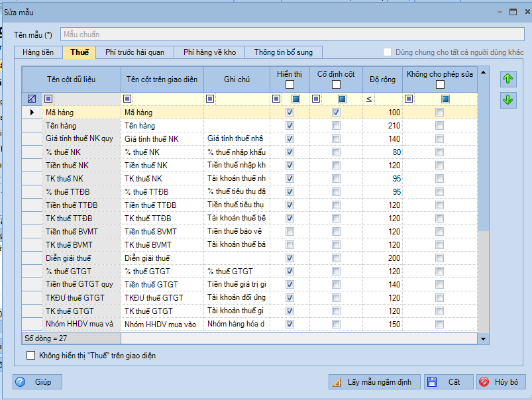Open the Thông tin bổ sung tab
Screen dimensions: 532x400
pyautogui.click(x=284, y=52)
